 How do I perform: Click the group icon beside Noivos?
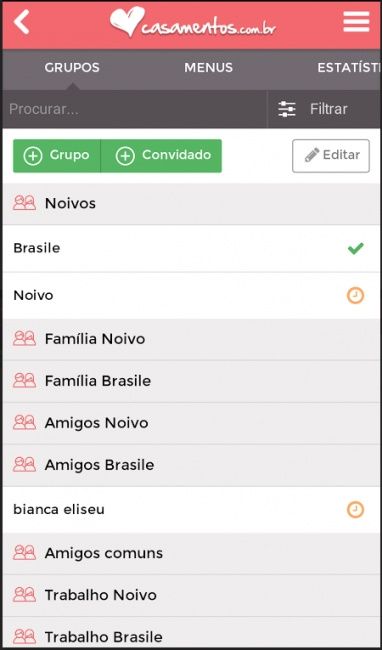click(x=24, y=203)
